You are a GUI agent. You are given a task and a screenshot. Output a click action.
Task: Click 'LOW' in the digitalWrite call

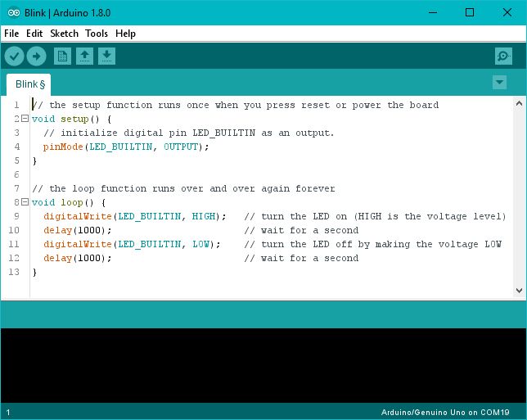coord(201,244)
